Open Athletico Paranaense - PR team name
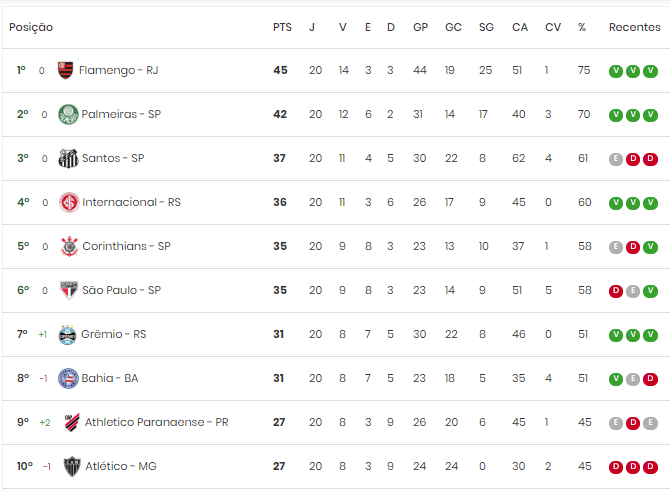The height and width of the screenshot is (491, 670). pyautogui.click(x=157, y=422)
